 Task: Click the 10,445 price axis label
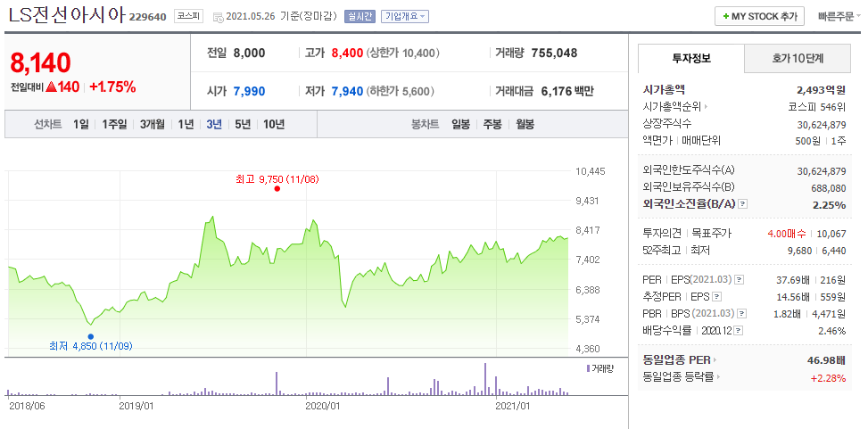tap(591, 171)
